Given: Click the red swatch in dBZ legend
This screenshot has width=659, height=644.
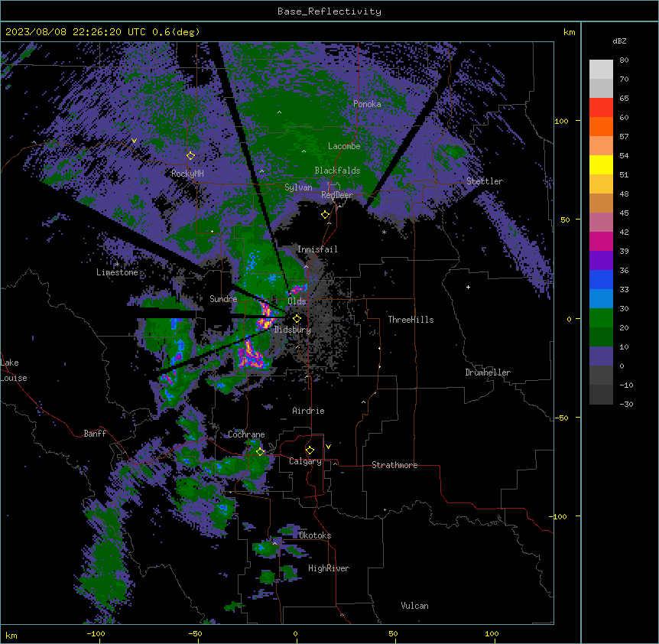Looking at the screenshot, I should click(x=601, y=108).
